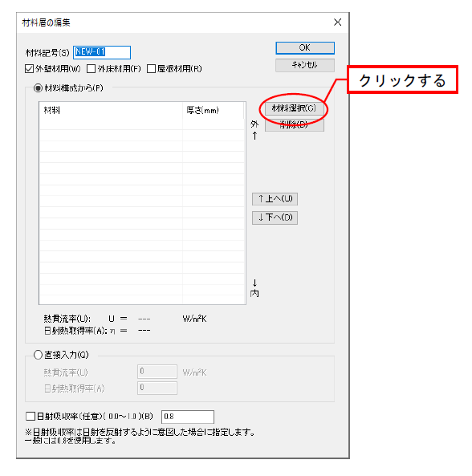Select the 材料構成から(P) radio button
Viewport: 472px width, 476px height.
pos(38,88)
